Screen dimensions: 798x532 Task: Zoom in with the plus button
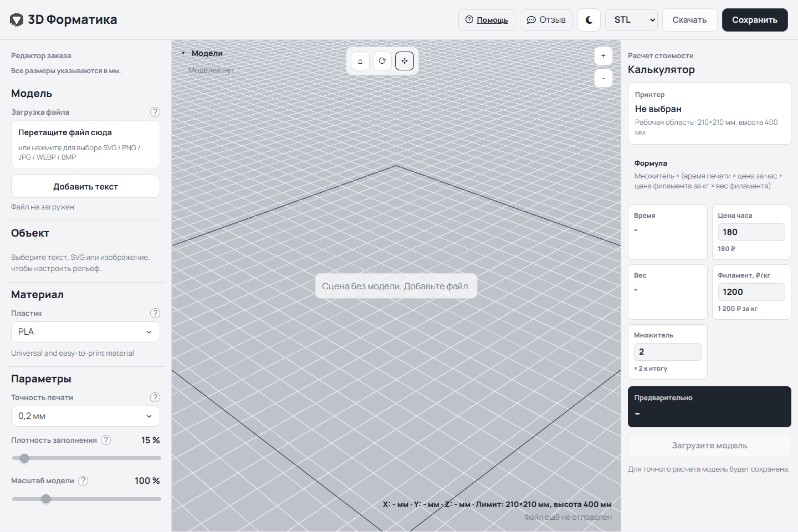click(603, 56)
